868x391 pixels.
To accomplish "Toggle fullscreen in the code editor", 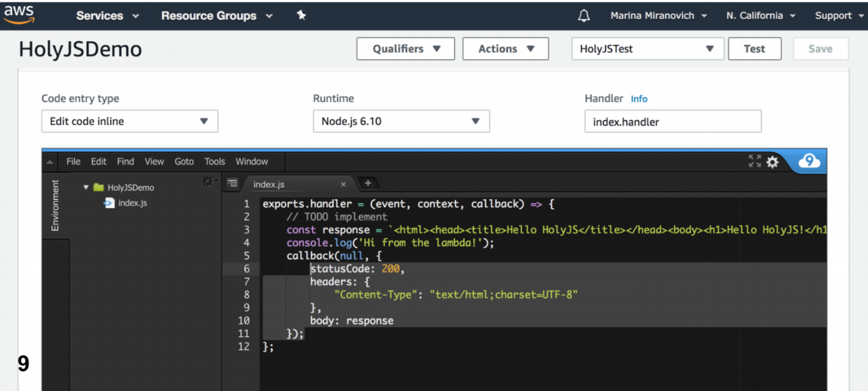I will coord(754,161).
